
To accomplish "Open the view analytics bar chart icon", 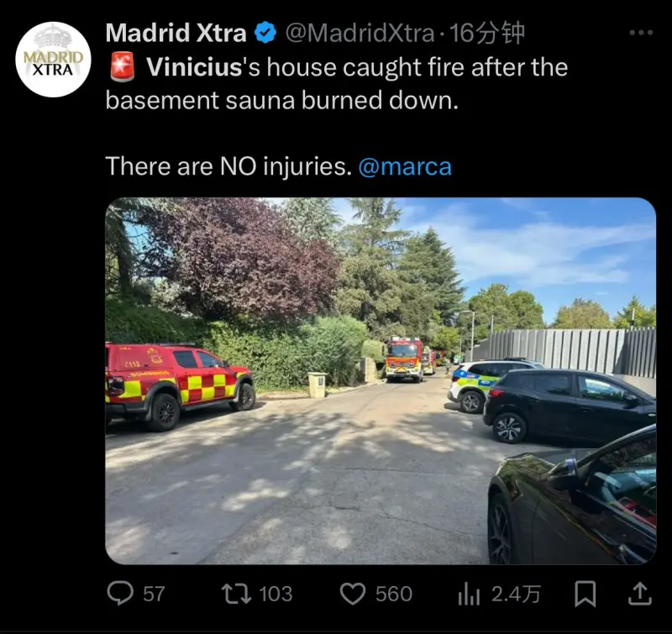I will 469,595.
